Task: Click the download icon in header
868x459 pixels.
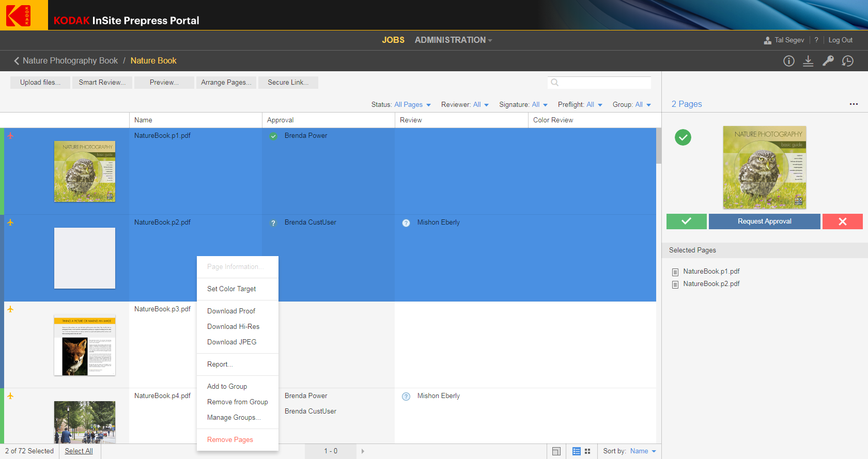Action: click(x=808, y=61)
